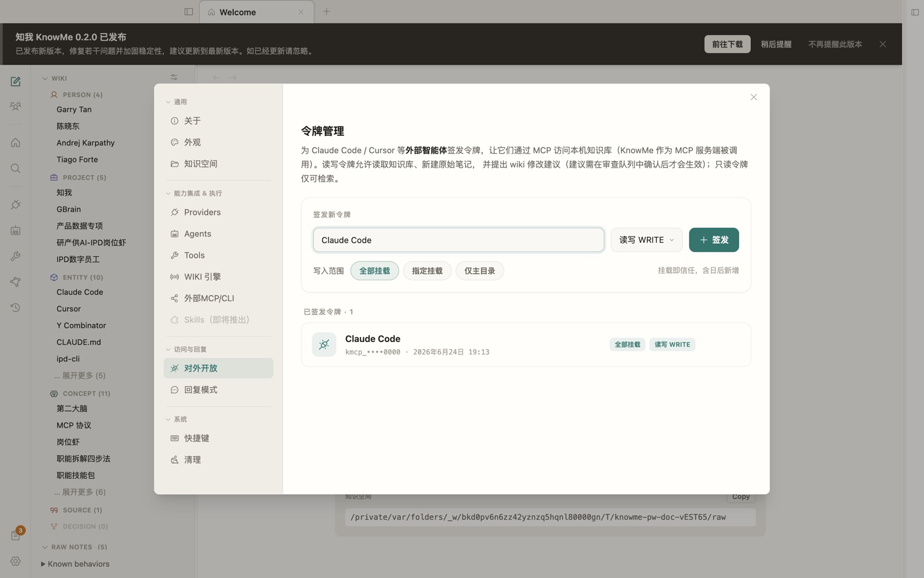Open the history clock icon in rail
The width and height of the screenshot is (924, 578).
(x=16, y=307)
